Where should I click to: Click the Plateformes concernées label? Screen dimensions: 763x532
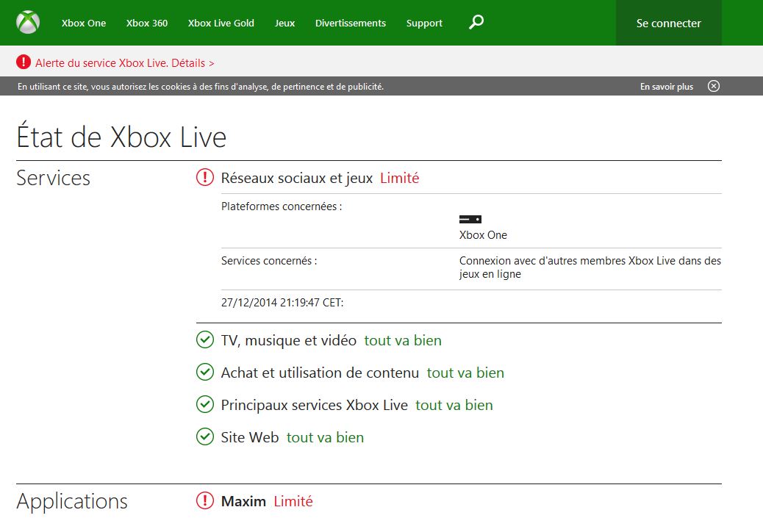(282, 206)
